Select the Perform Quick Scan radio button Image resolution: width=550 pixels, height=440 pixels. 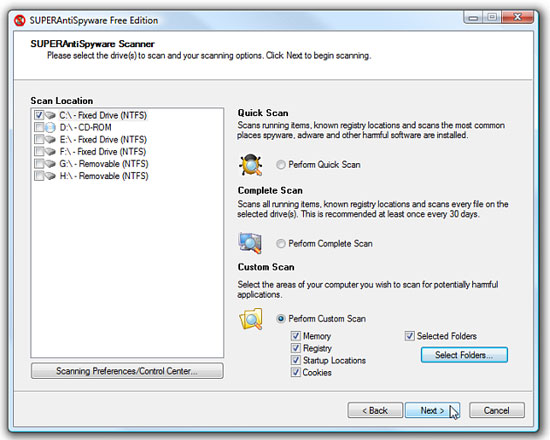[281, 165]
